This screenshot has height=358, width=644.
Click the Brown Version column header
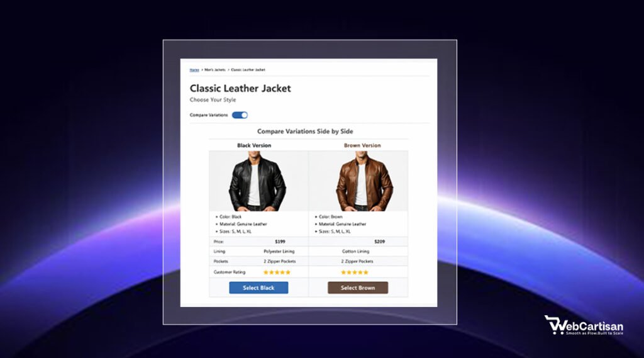click(x=362, y=145)
